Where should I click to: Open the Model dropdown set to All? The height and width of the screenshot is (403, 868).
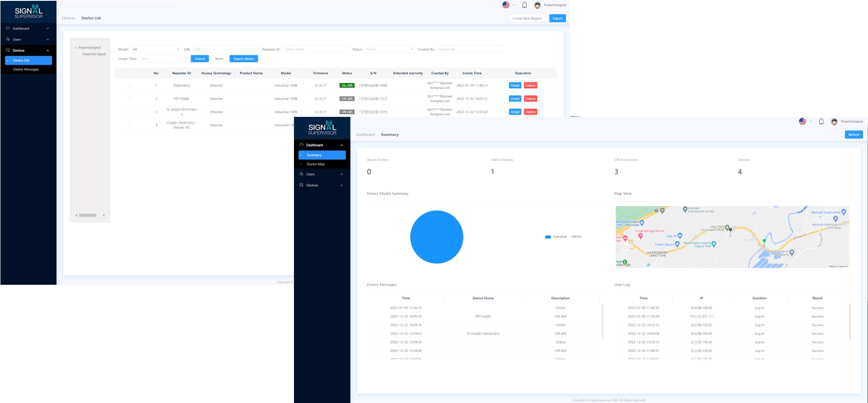click(x=156, y=49)
